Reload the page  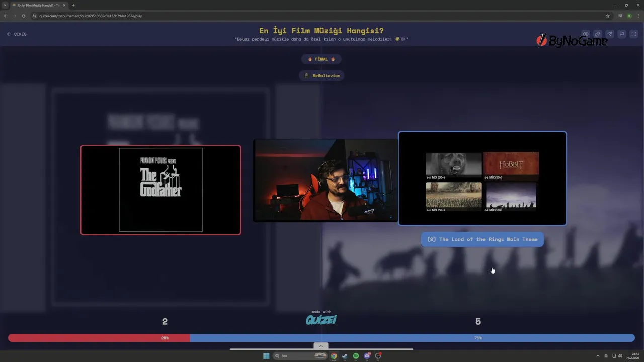tap(23, 16)
